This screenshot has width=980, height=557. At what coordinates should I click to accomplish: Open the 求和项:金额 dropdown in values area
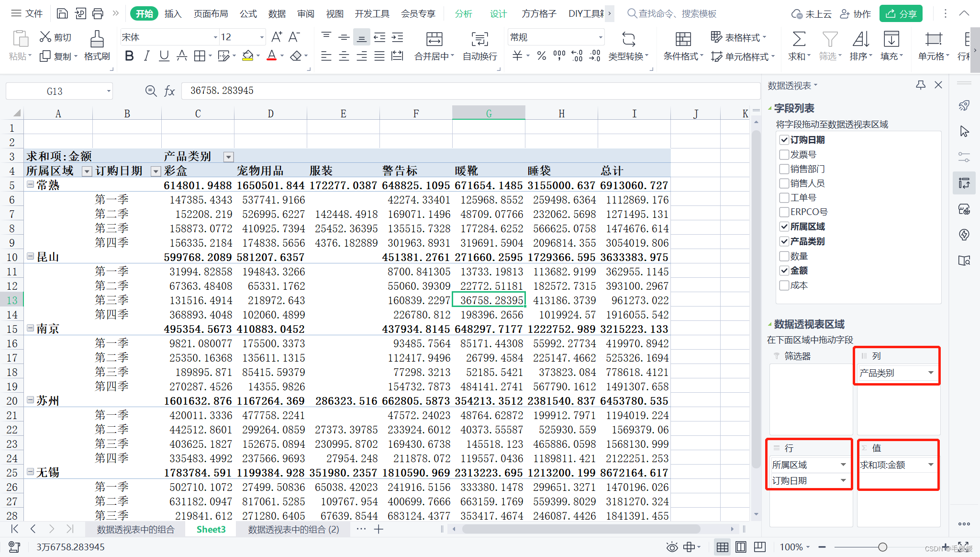931,465
